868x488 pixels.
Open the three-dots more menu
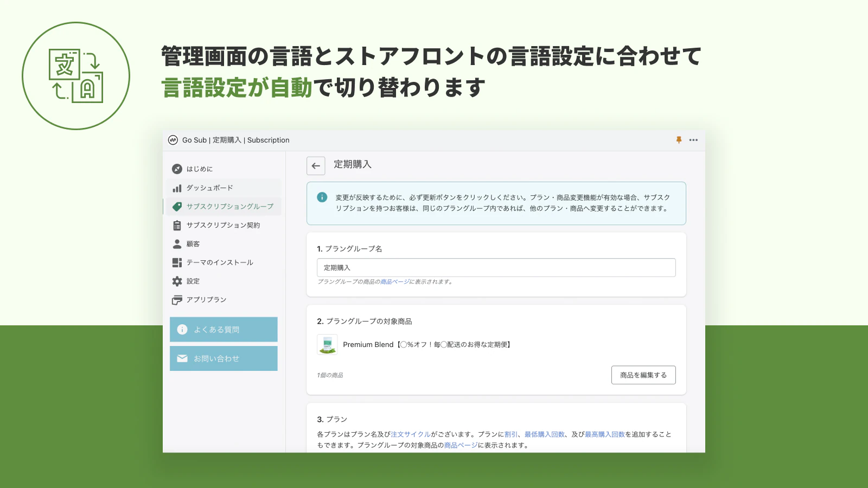[693, 140]
